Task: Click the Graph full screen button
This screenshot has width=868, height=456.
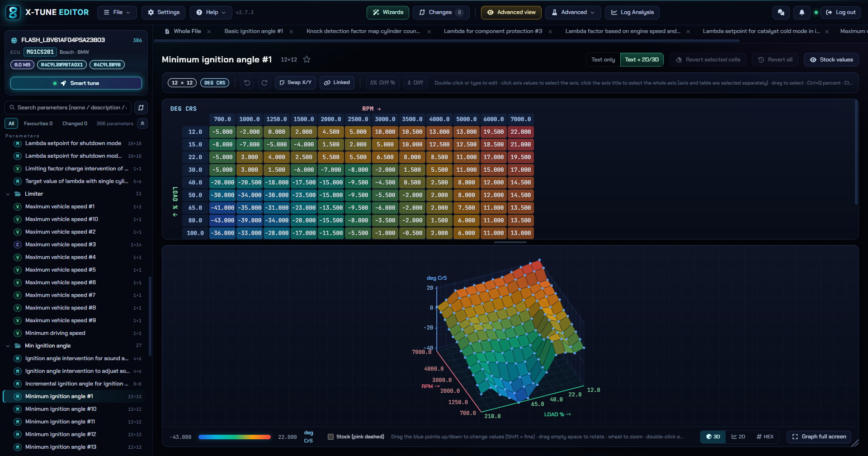Action: (x=819, y=437)
